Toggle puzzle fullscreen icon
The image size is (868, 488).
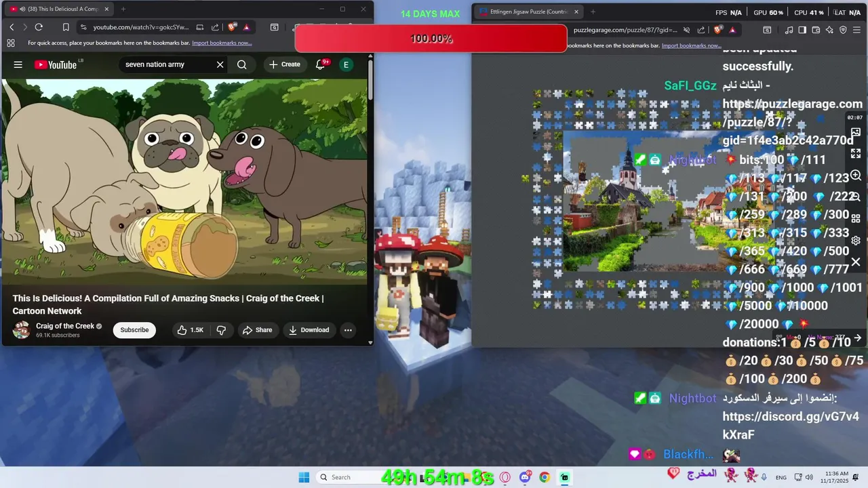pos(856,154)
